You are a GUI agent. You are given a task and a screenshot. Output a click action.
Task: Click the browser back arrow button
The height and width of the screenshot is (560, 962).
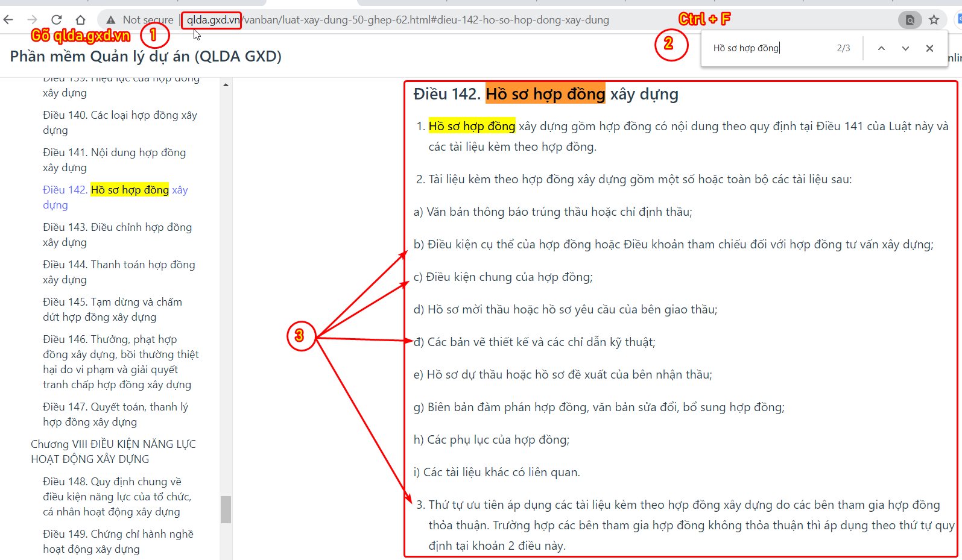8,20
